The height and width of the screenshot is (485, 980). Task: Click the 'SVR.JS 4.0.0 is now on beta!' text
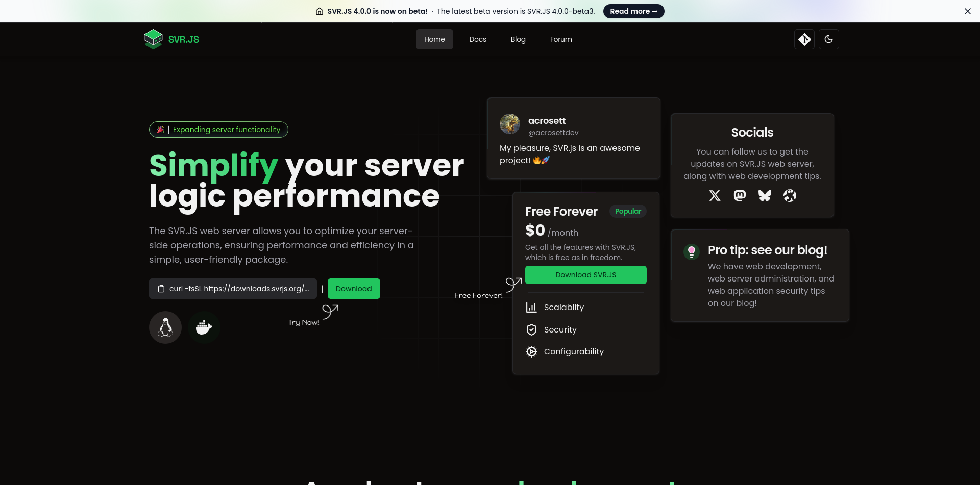(377, 11)
